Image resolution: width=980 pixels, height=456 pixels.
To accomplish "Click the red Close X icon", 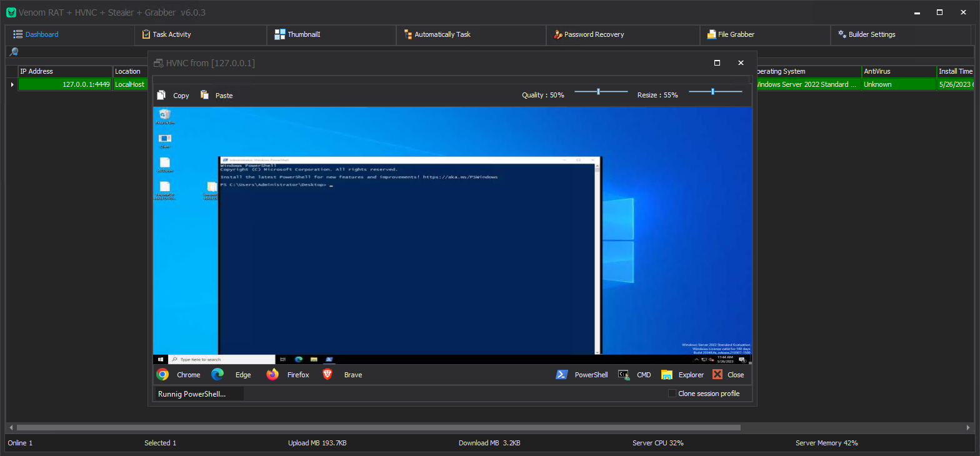I will [717, 374].
